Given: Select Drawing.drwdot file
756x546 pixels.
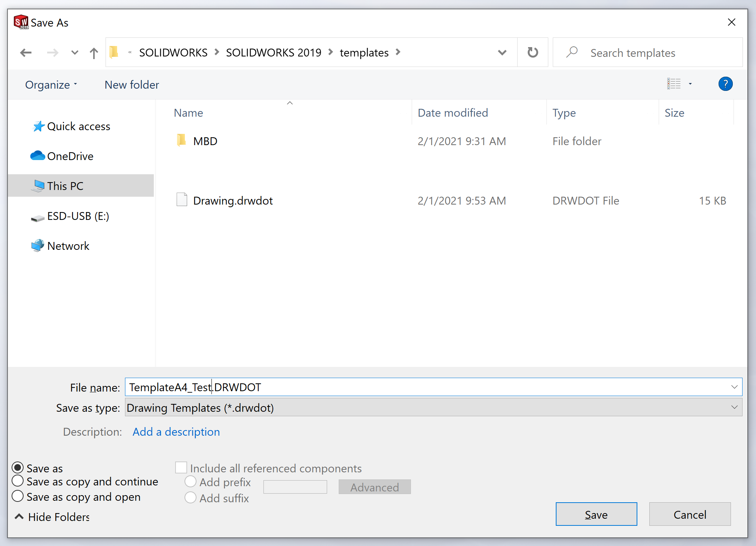Looking at the screenshot, I should (x=233, y=200).
